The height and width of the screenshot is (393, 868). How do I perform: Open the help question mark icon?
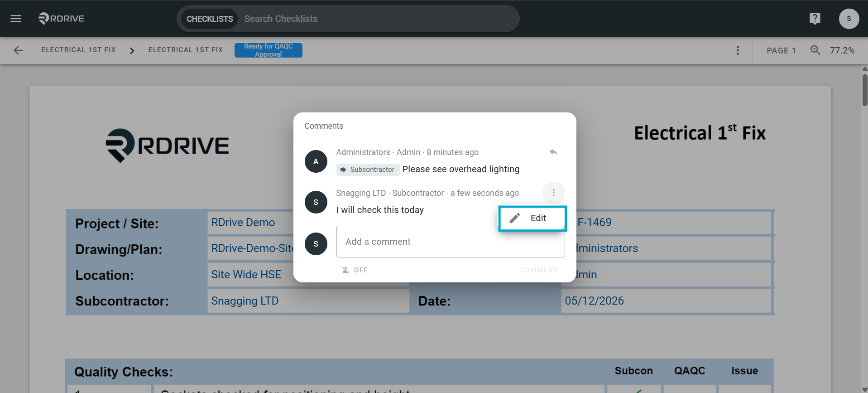point(815,19)
